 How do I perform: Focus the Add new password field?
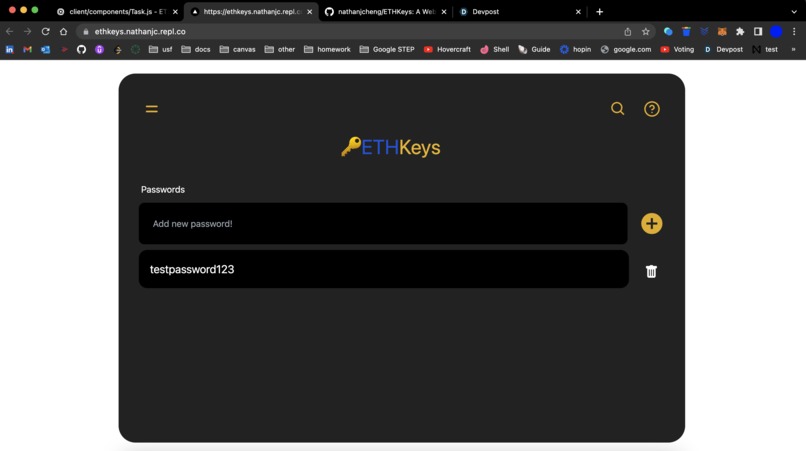coord(383,224)
